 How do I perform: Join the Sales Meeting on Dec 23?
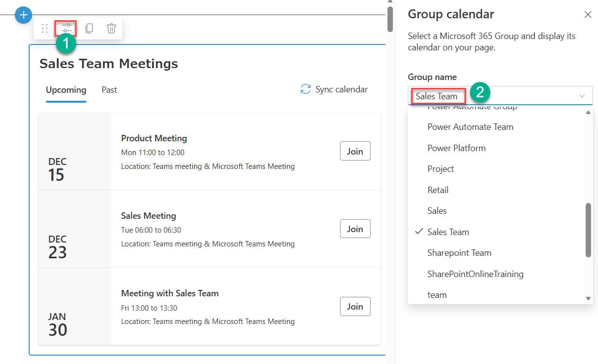[355, 229]
